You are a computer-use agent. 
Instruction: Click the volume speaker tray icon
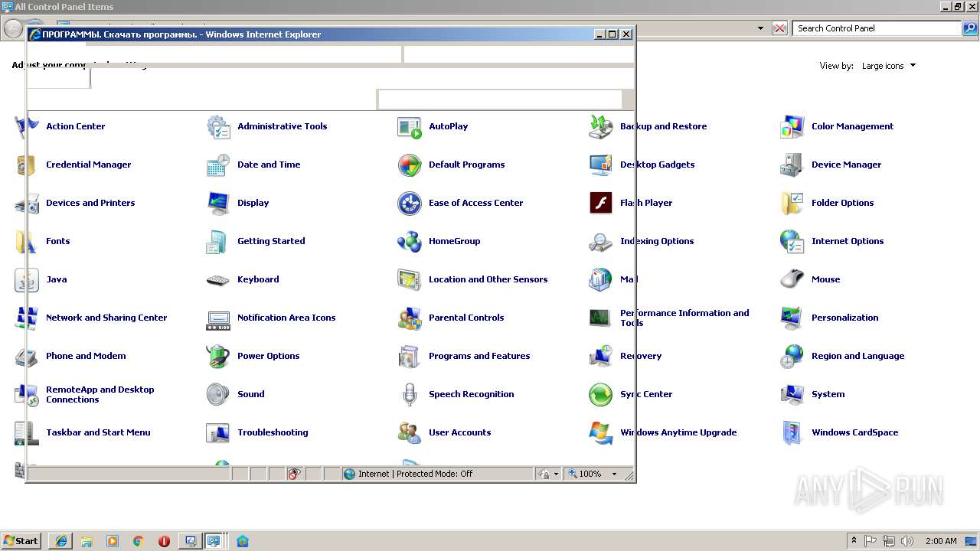point(907,541)
